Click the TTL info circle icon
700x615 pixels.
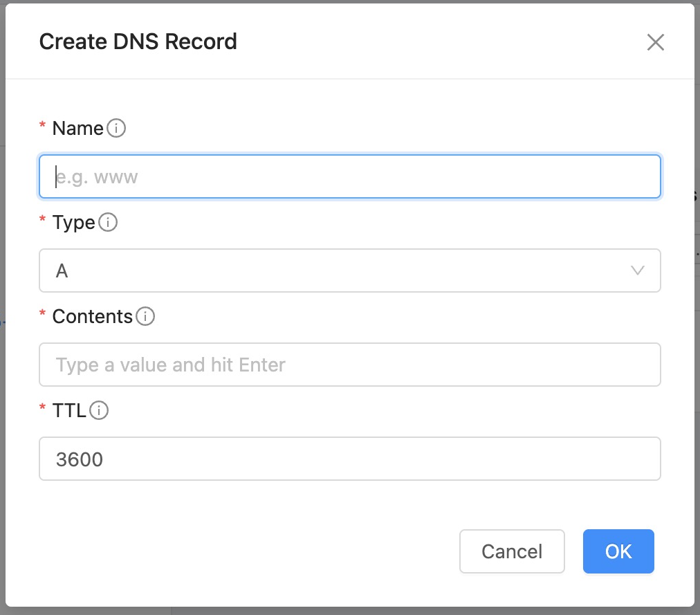point(100,411)
